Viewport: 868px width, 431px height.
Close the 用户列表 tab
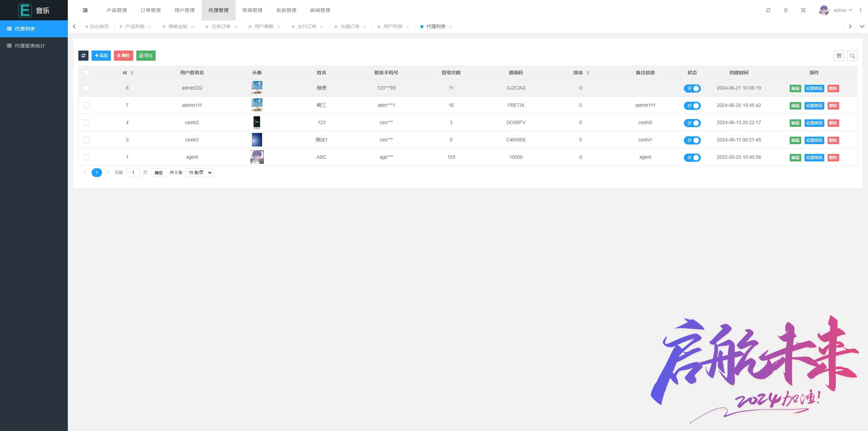(408, 27)
